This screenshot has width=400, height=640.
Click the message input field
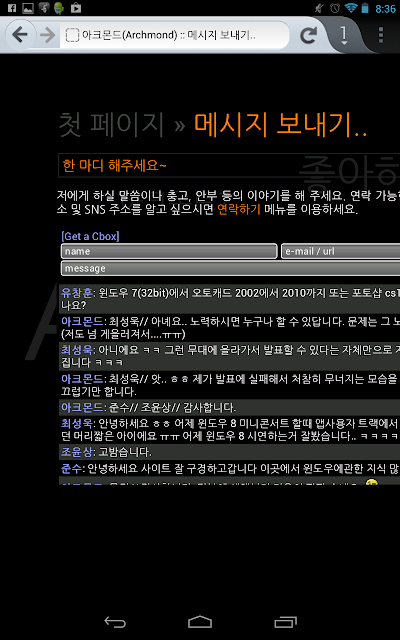point(230,269)
